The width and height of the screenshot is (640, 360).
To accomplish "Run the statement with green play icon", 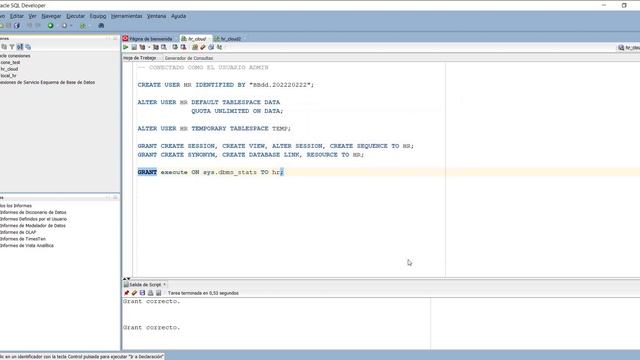I will pos(126,47).
